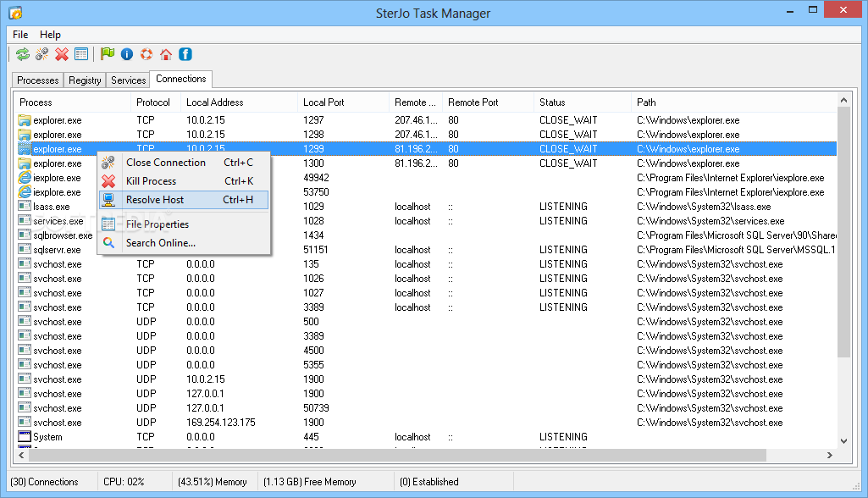Click the SterJo app icon in title bar
The image size is (868, 498).
point(15,12)
